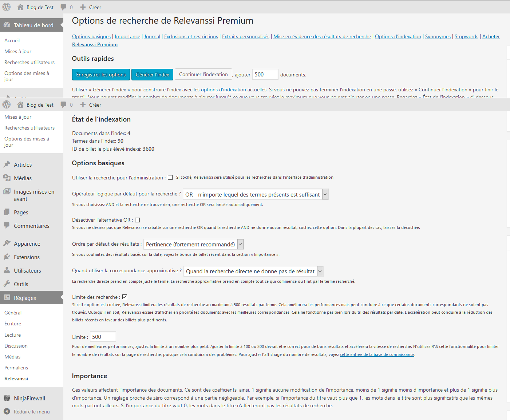Click Générer l'index button
The width and height of the screenshot is (510, 420).
click(x=152, y=75)
